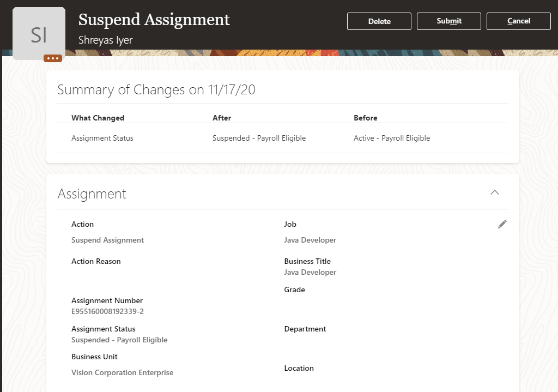Open the Department field
This screenshot has width=558, height=392.
tap(305, 329)
